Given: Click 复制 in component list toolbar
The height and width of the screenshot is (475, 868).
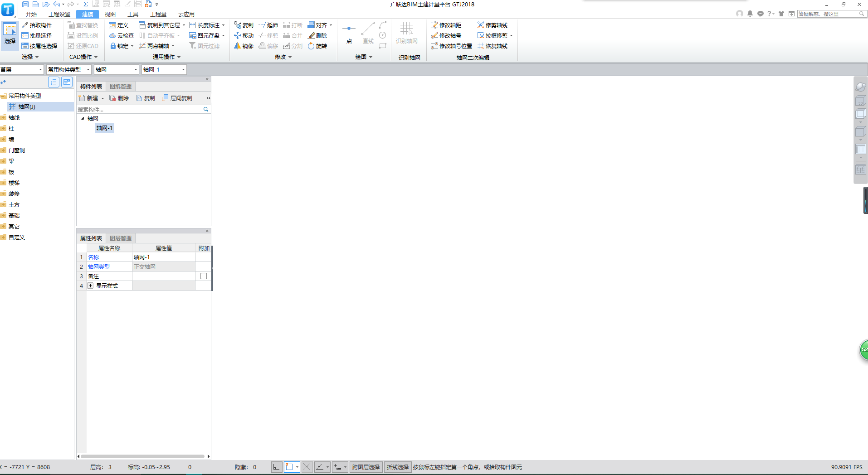Looking at the screenshot, I should [x=146, y=98].
